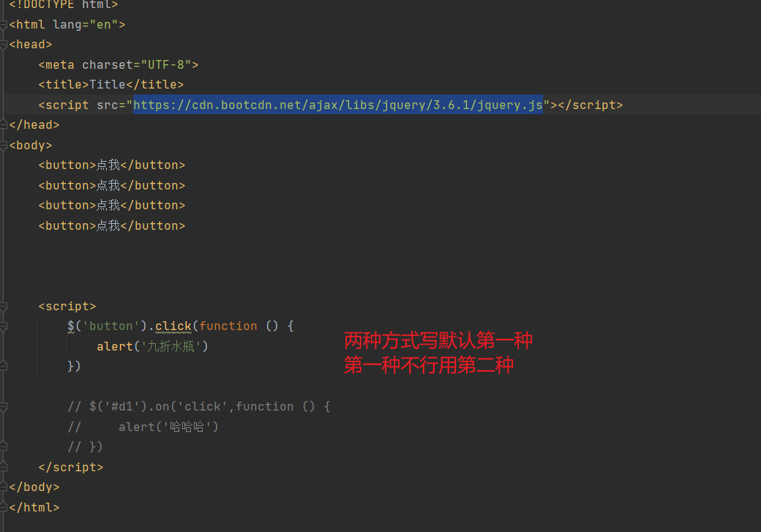Click the $('button') selector text
This screenshot has height=532, width=761.
click(108, 326)
